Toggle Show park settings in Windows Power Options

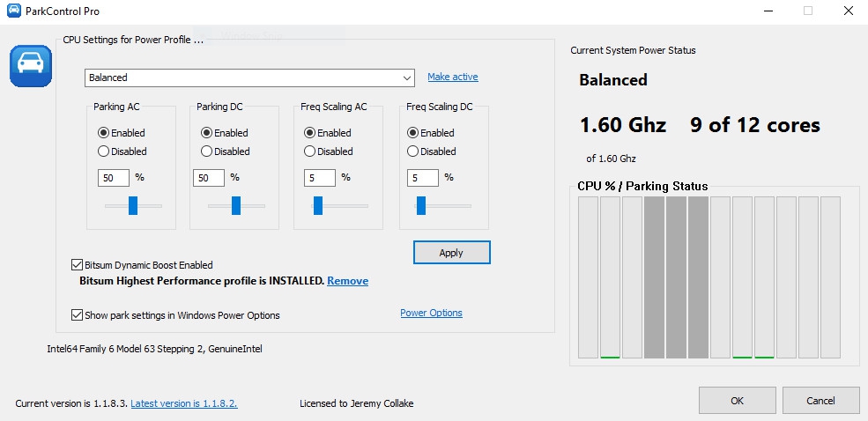(x=77, y=315)
